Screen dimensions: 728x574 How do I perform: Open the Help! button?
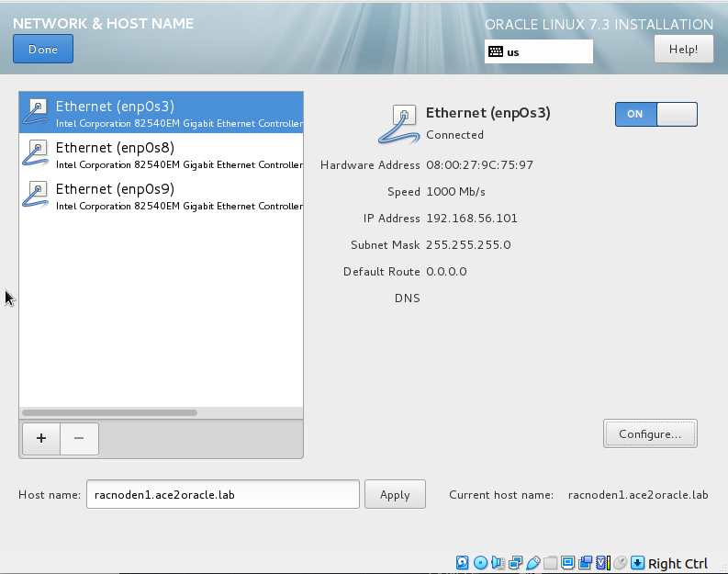click(x=683, y=50)
